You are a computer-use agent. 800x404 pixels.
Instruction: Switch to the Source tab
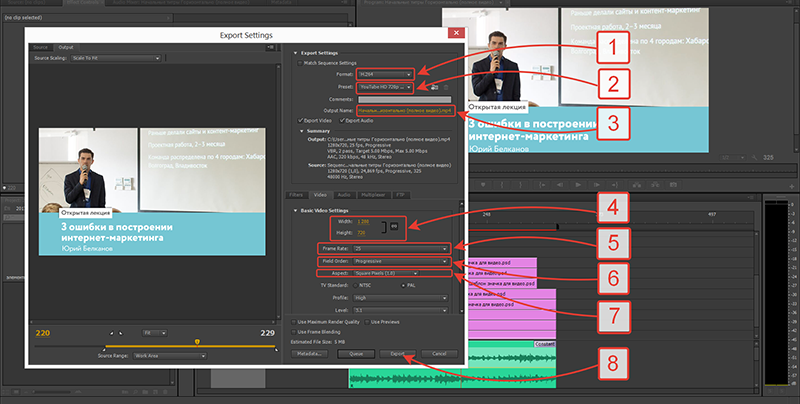[x=41, y=47]
